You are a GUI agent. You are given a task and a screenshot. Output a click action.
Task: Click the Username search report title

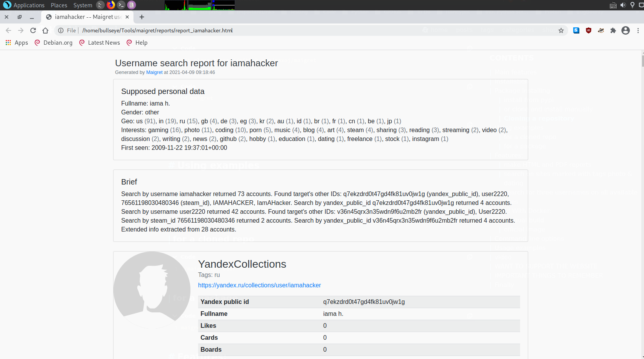pyautogui.click(x=197, y=63)
